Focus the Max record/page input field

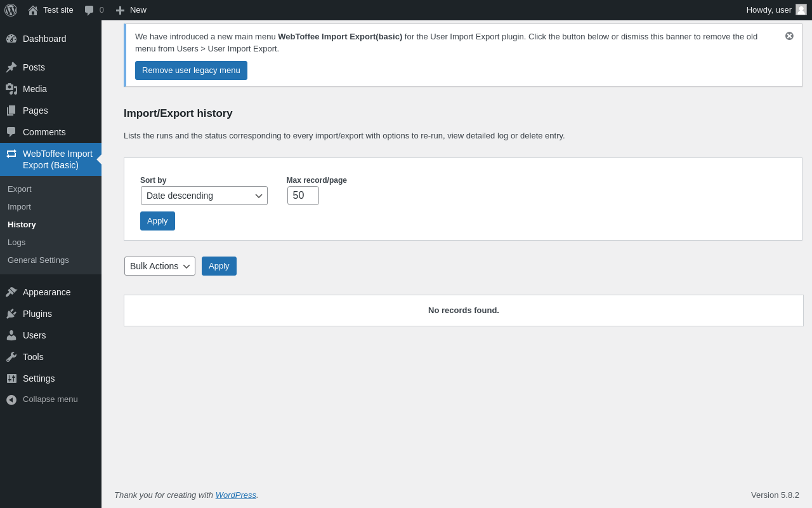coord(303,196)
